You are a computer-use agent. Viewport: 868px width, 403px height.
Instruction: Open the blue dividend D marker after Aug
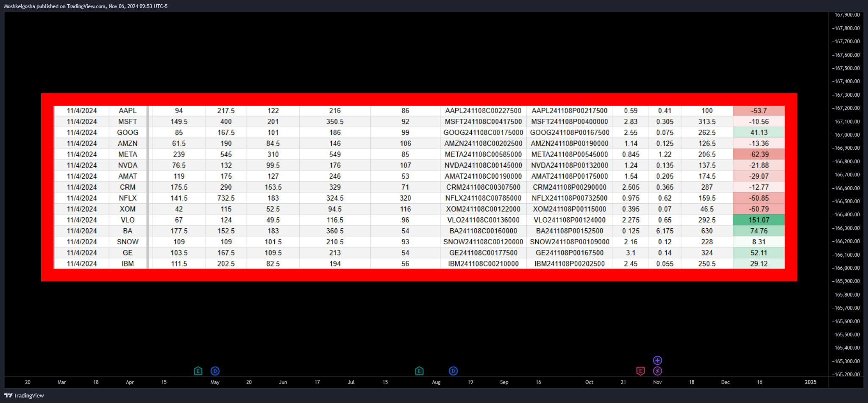pyautogui.click(x=453, y=371)
